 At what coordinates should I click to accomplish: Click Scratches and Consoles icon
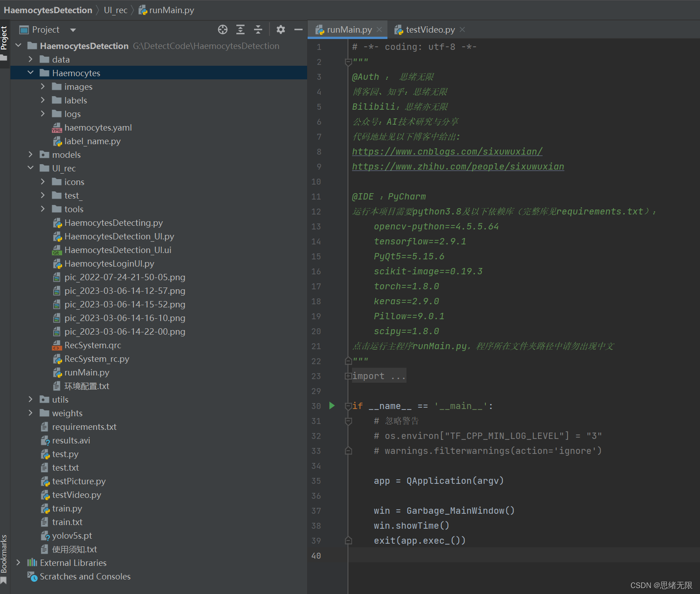[x=32, y=577]
